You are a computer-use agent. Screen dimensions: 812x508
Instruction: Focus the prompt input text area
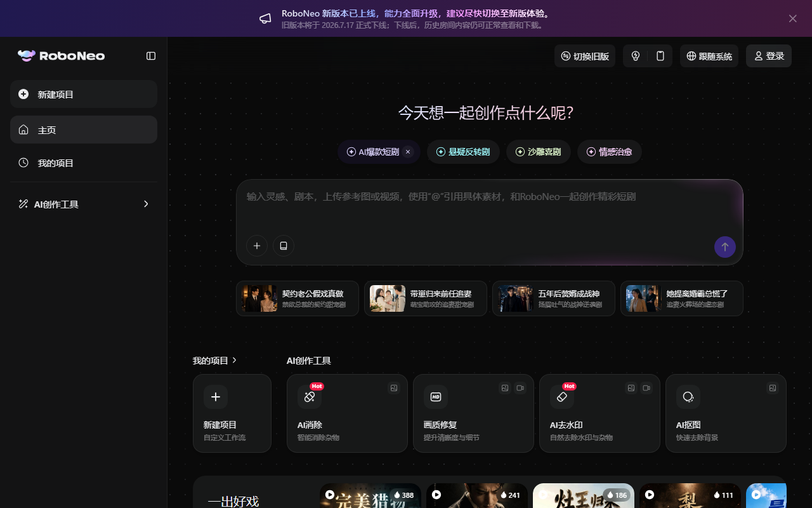pos(489,206)
